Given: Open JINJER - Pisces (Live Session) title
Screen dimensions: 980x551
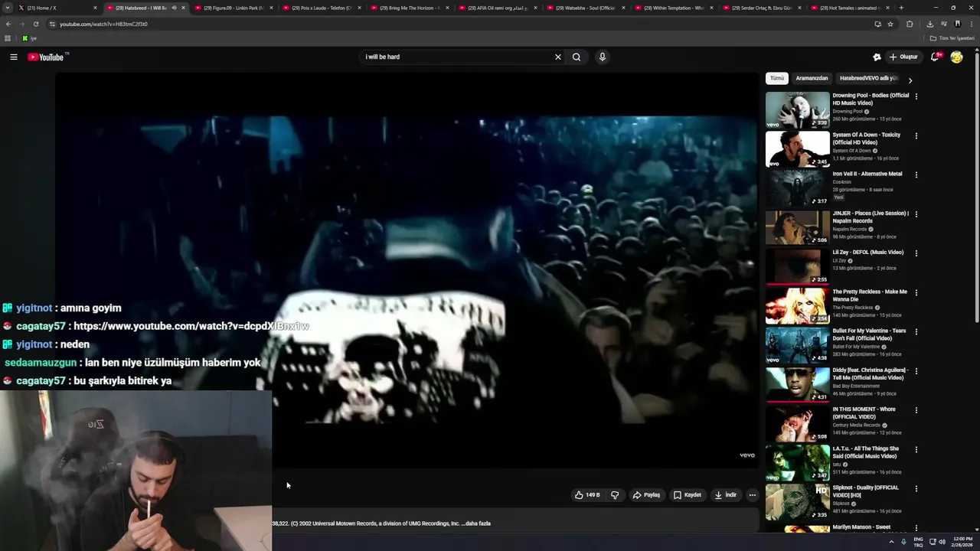Looking at the screenshot, I should click(871, 217).
